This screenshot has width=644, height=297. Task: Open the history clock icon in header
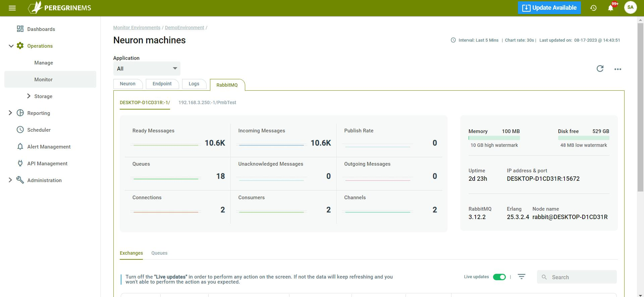coord(593,8)
